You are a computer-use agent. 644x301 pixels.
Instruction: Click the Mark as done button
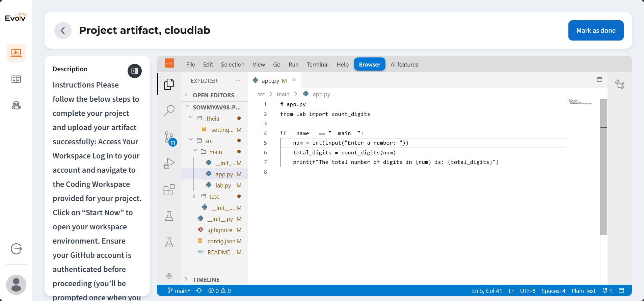point(596,30)
